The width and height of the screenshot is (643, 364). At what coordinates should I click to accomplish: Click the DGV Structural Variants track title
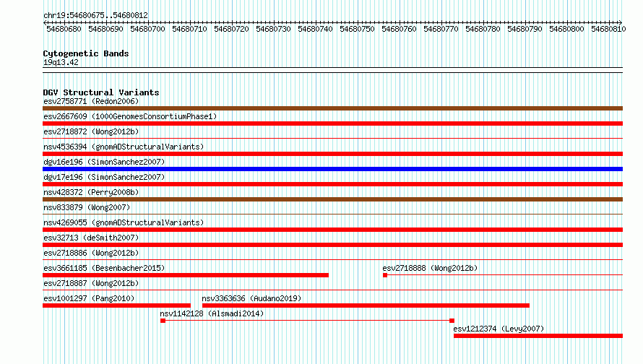coord(101,92)
